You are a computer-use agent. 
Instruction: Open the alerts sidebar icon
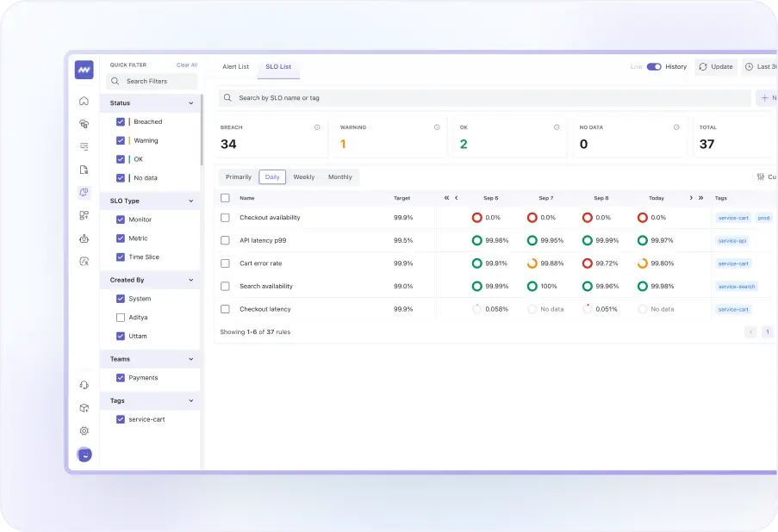pyautogui.click(x=84, y=192)
